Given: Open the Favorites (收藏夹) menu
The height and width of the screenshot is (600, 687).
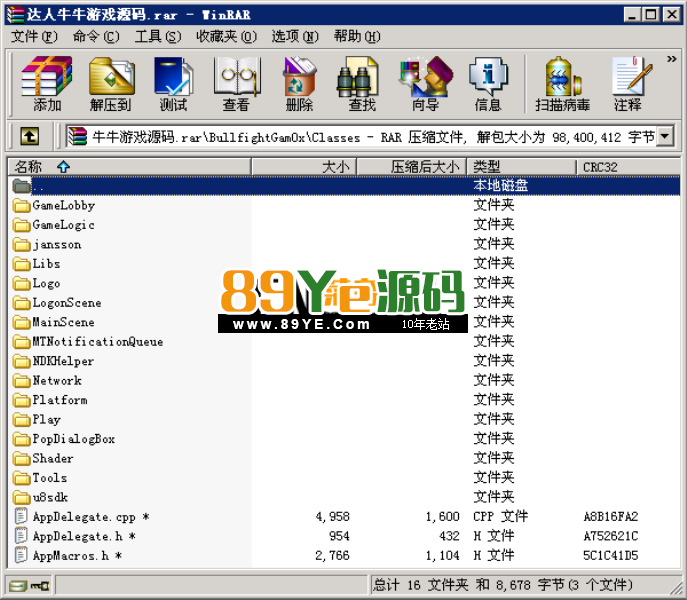Looking at the screenshot, I should point(226,36).
